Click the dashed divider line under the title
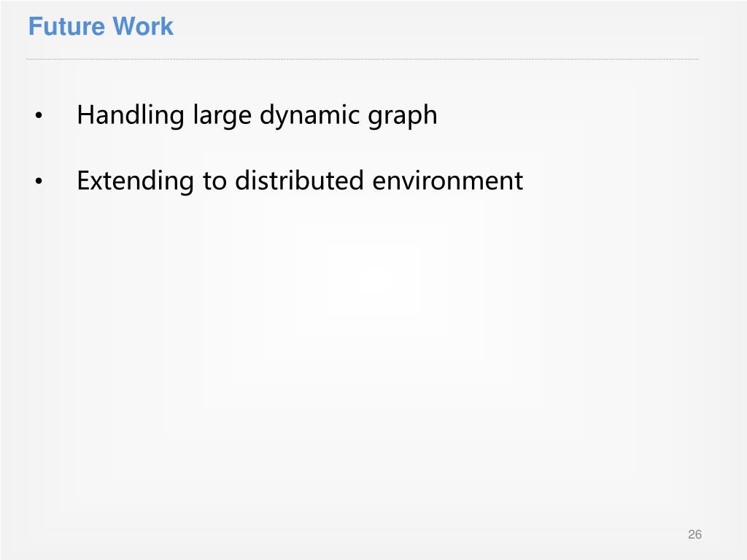The width and height of the screenshot is (747, 560). point(363,60)
